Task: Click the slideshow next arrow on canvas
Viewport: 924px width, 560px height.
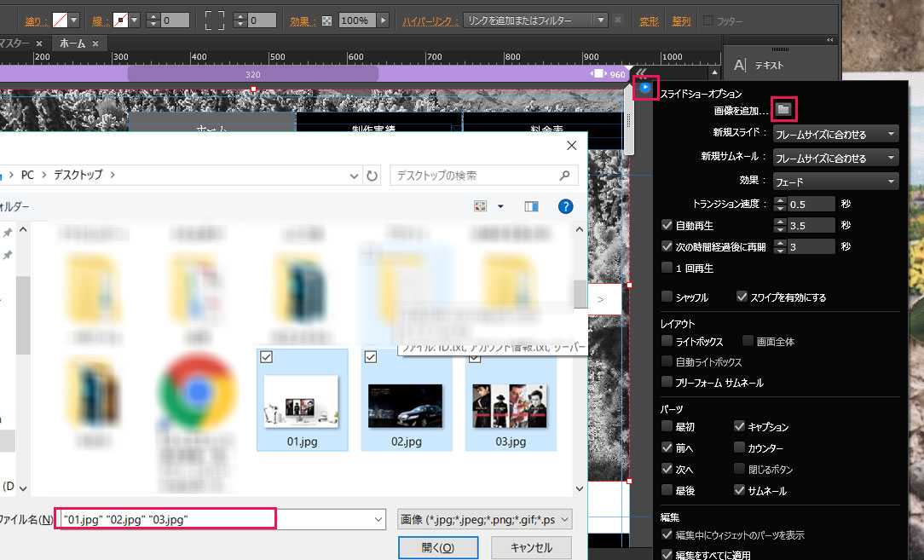Action: (x=600, y=299)
